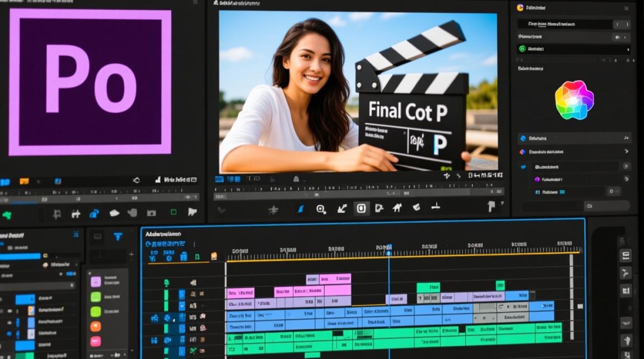Click the large purple Po application logo
The width and height of the screenshot is (644, 359).
[90, 82]
